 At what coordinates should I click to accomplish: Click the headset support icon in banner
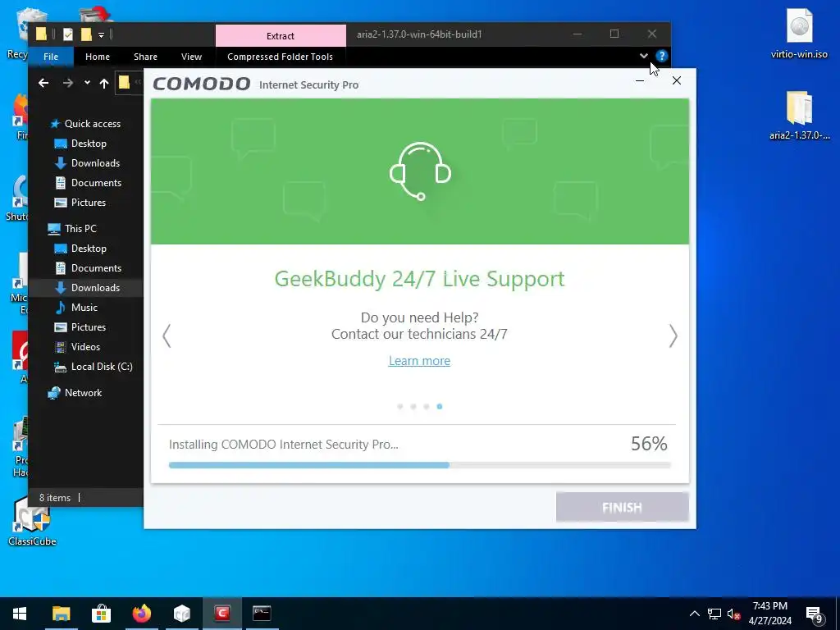click(420, 171)
